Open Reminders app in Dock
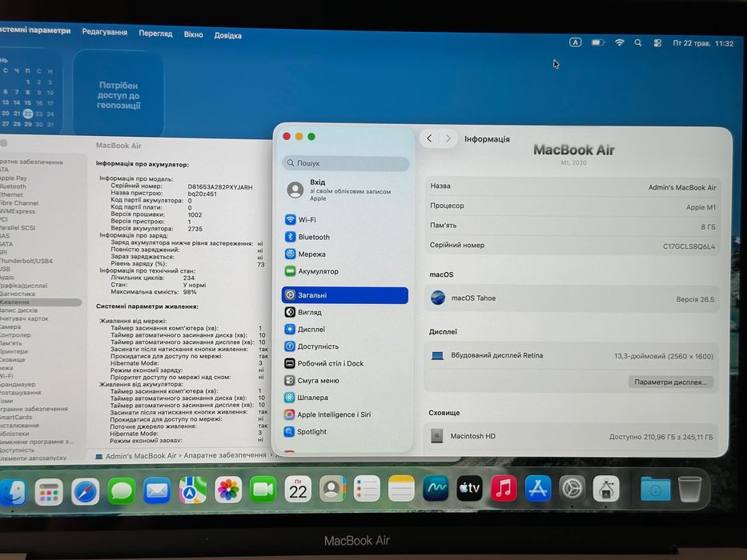 coord(367,489)
